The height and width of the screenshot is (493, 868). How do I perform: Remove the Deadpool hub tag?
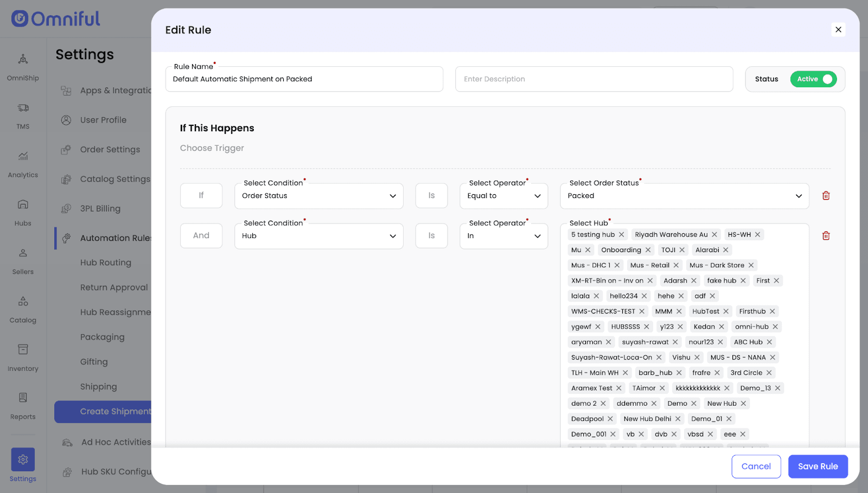(x=610, y=419)
